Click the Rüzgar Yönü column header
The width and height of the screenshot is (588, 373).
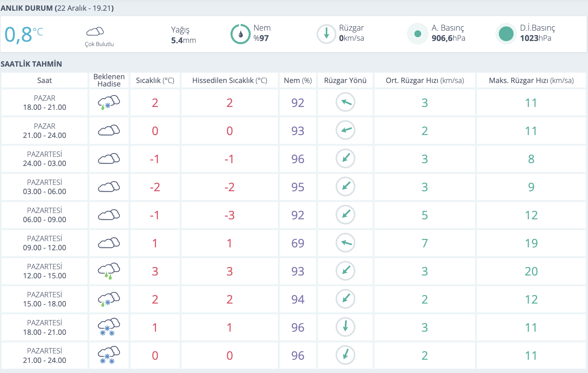pos(345,80)
